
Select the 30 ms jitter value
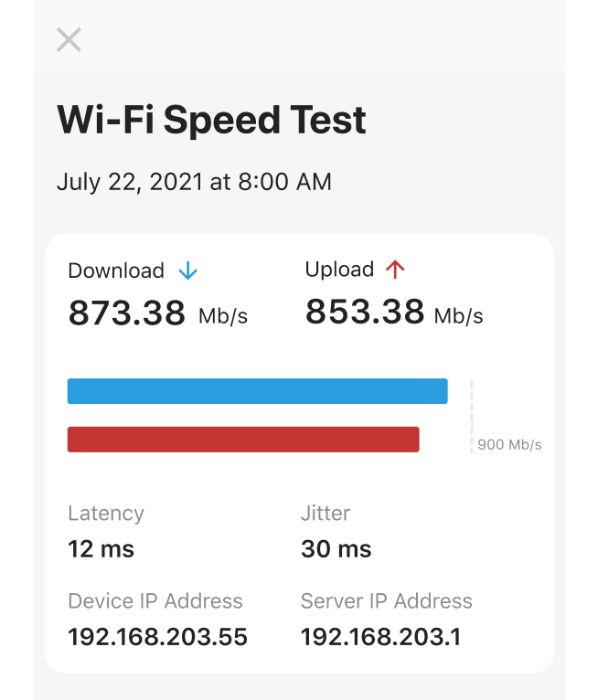336,549
